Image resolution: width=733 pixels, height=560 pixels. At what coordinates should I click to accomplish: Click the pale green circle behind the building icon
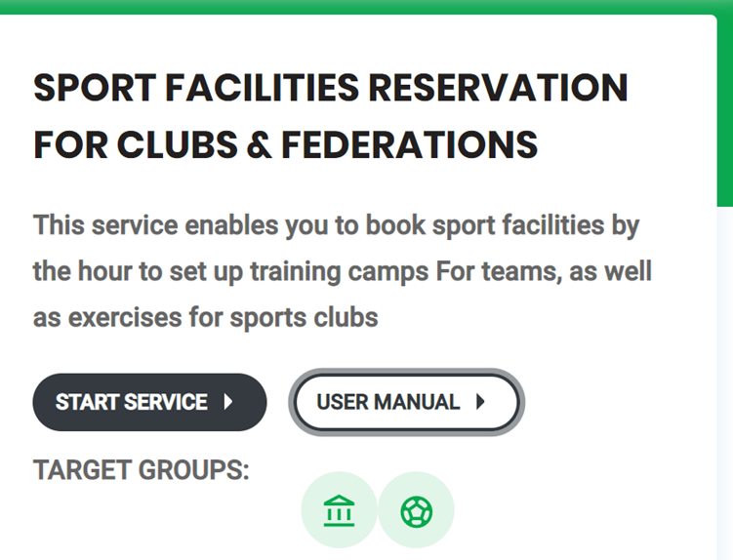[x=339, y=510]
